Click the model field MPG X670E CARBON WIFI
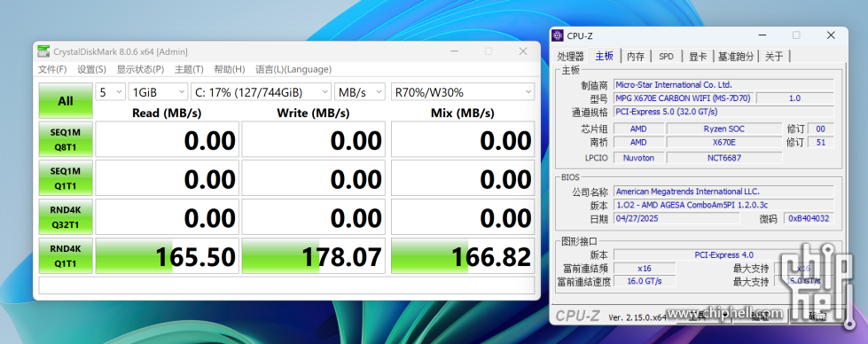This screenshot has width=868, height=344. [684, 98]
